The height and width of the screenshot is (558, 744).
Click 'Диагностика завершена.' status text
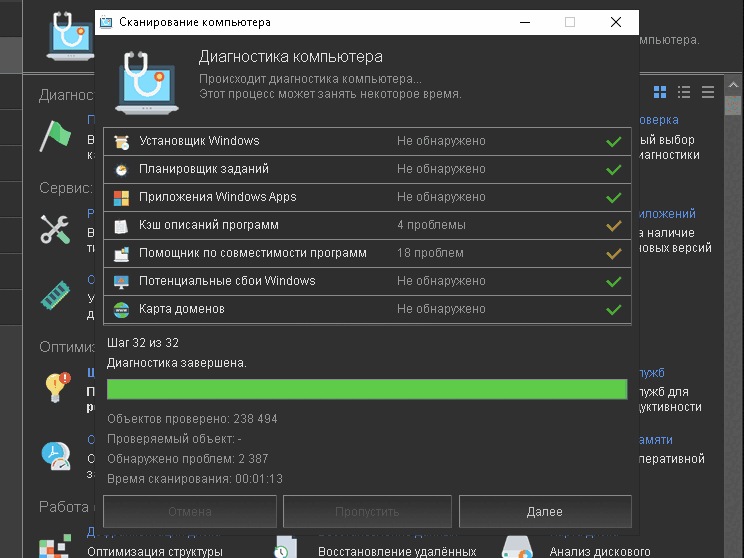tap(177, 363)
